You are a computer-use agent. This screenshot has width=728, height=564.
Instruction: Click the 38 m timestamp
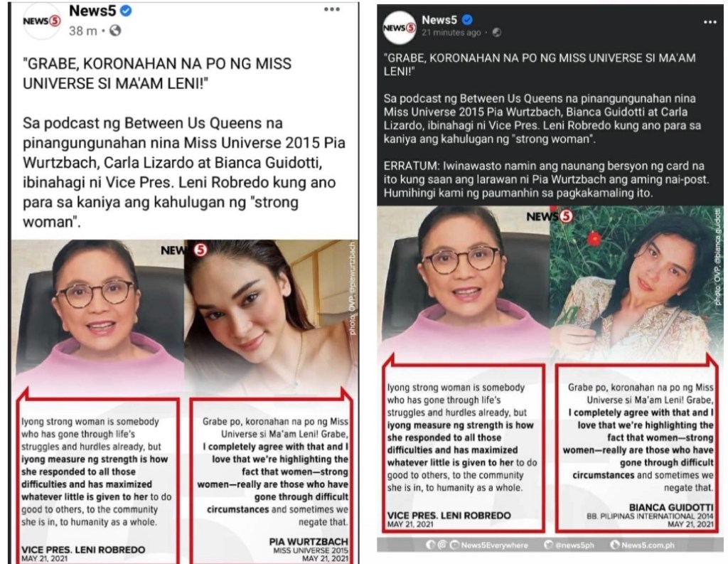(x=83, y=31)
